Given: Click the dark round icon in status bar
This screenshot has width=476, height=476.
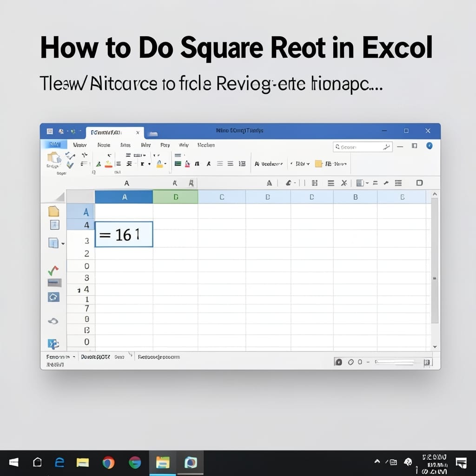Looking at the screenshot, I should point(338,362).
